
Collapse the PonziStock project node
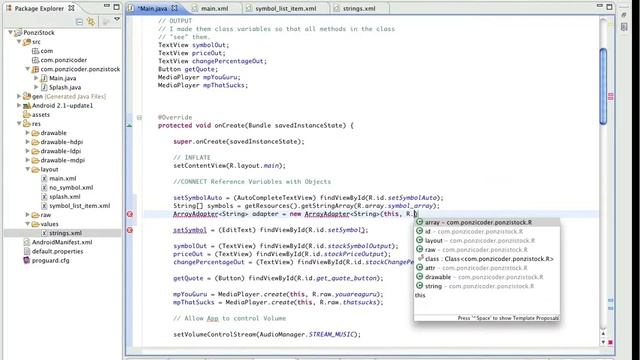click(10, 32)
